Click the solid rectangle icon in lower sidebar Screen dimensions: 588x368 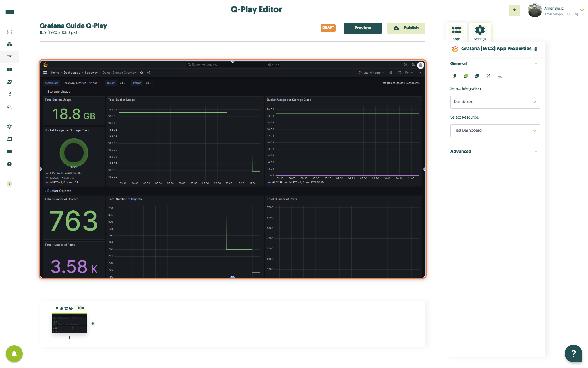pyautogui.click(x=9, y=152)
